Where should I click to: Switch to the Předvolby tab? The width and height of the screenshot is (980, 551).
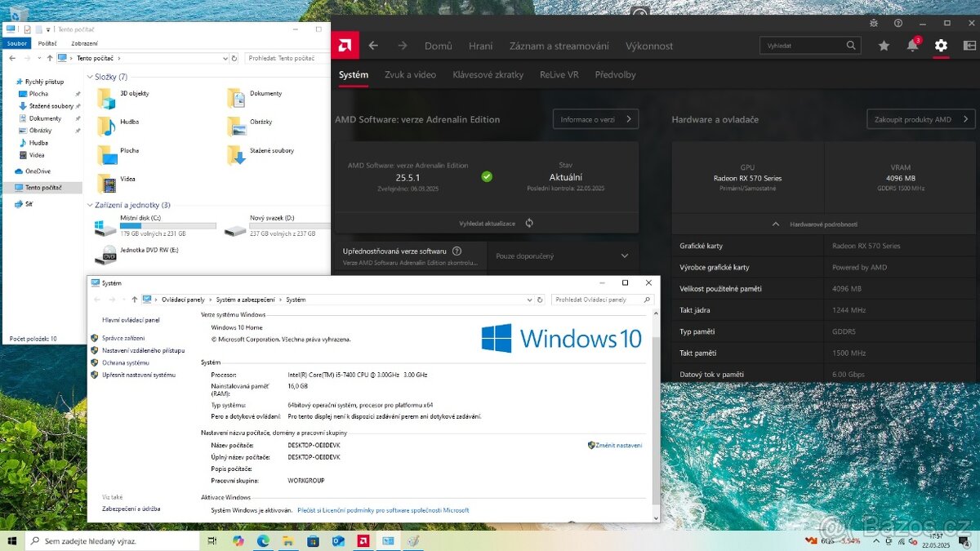pos(615,74)
